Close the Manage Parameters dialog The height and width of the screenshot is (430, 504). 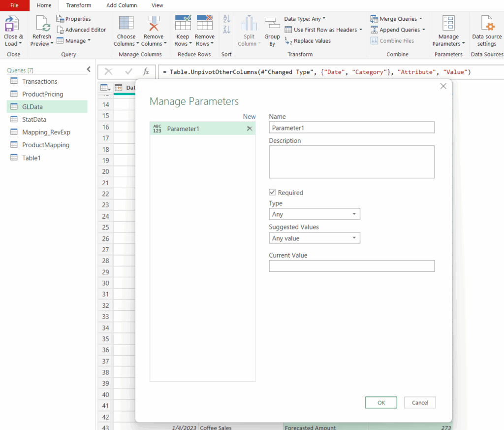tap(443, 86)
